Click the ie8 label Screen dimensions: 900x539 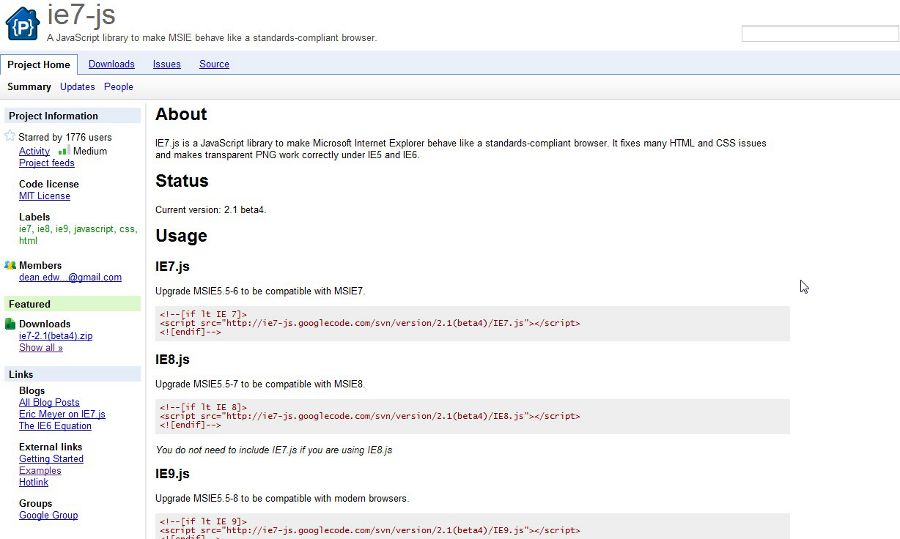coord(44,229)
